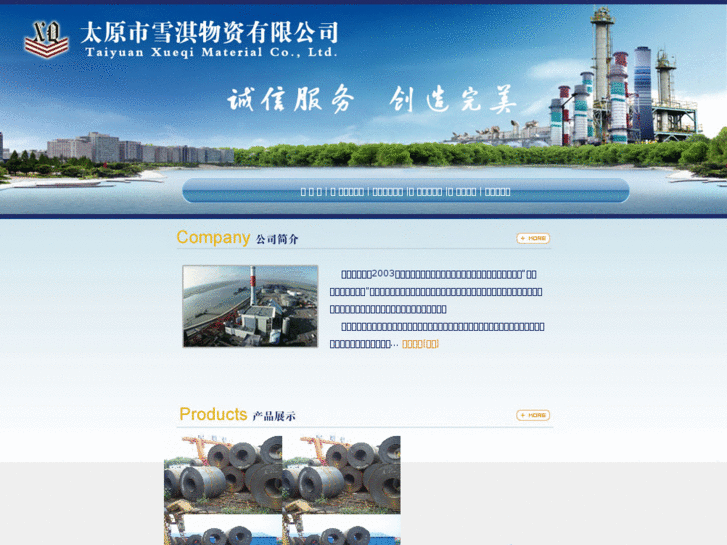Open the first steel coil product image
The height and width of the screenshot is (545, 727).
click(x=223, y=474)
